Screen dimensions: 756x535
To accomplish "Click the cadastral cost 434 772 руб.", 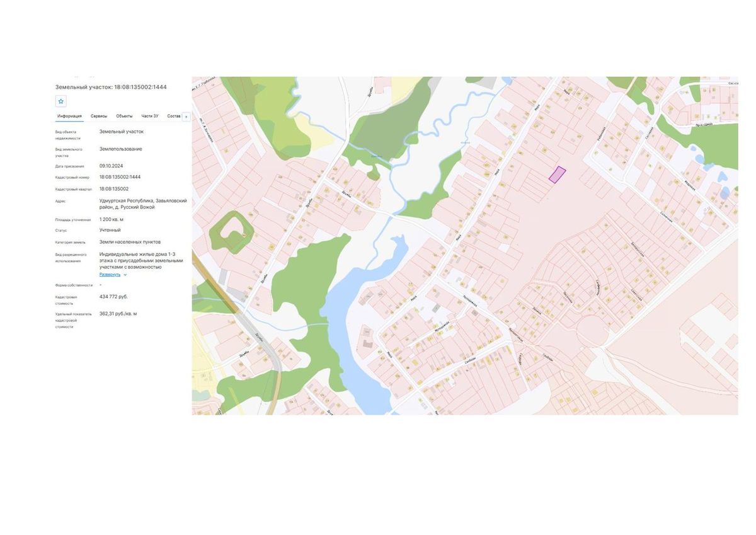I will click(113, 296).
